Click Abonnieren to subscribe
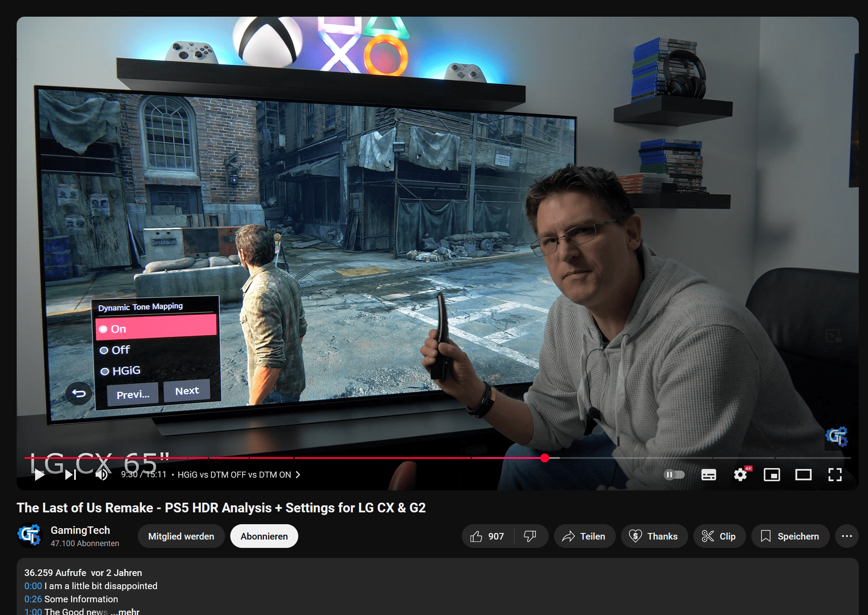Image resolution: width=868 pixels, height=615 pixels. pyautogui.click(x=264, y=536)
